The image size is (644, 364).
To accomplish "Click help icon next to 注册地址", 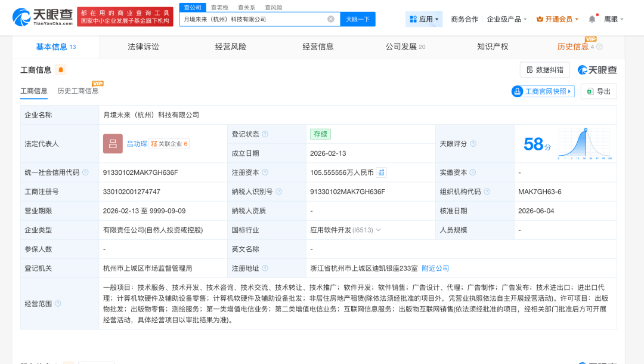I will (265, 269).
